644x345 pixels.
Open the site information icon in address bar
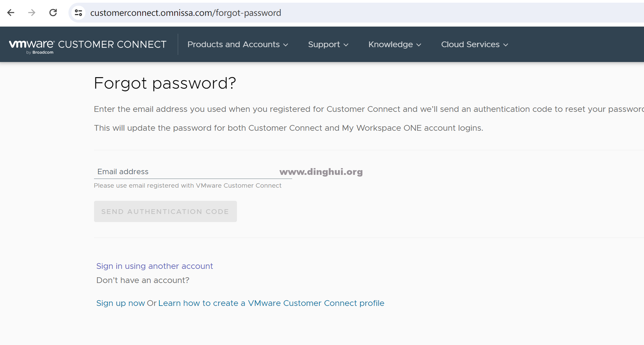pyautogui.click(x=79, y=13)
